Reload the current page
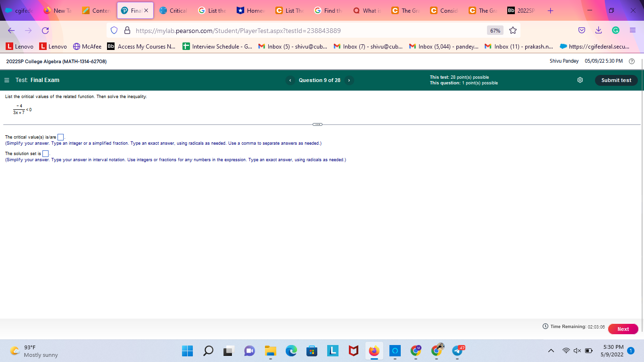 [x=45, y=31]
